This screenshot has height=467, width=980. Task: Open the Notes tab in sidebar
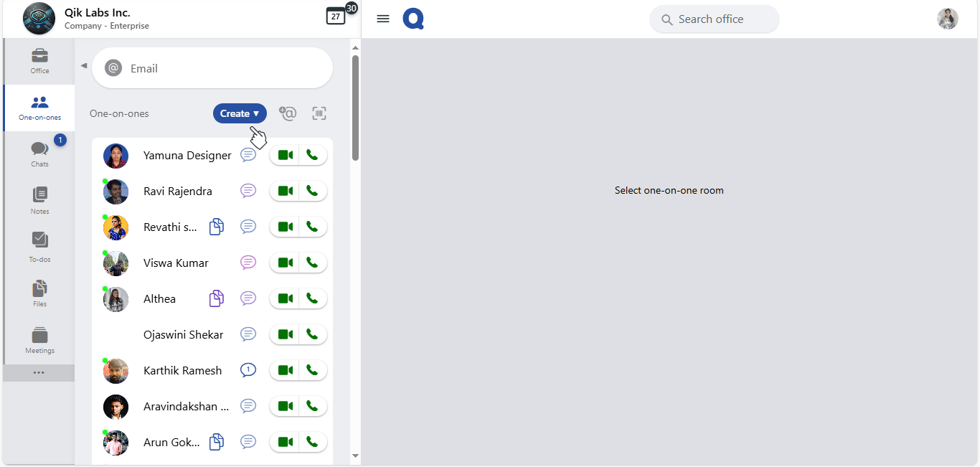pos(39,200)
